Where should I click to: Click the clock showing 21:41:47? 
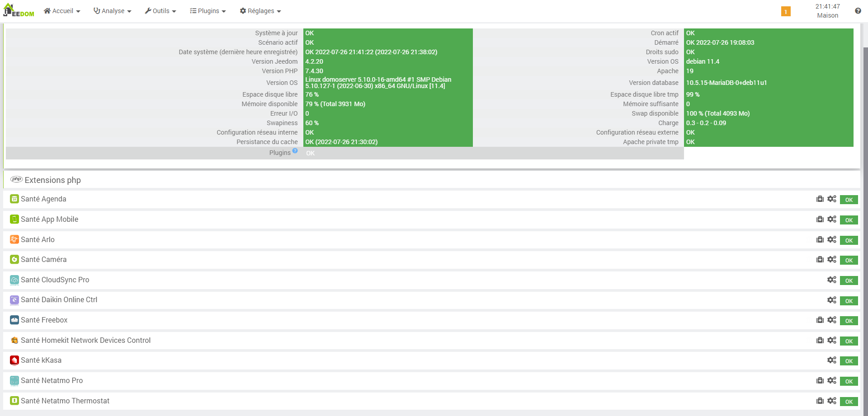point(828,6)
